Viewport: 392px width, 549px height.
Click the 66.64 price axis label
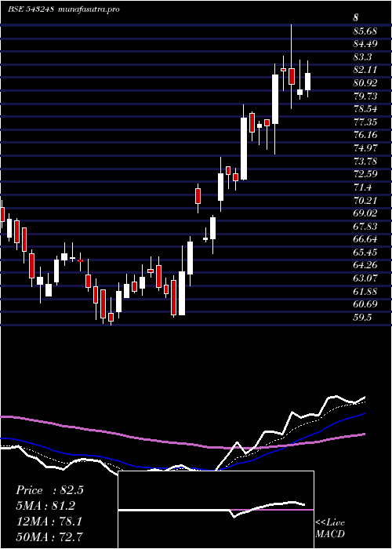[x=365, y=239]
